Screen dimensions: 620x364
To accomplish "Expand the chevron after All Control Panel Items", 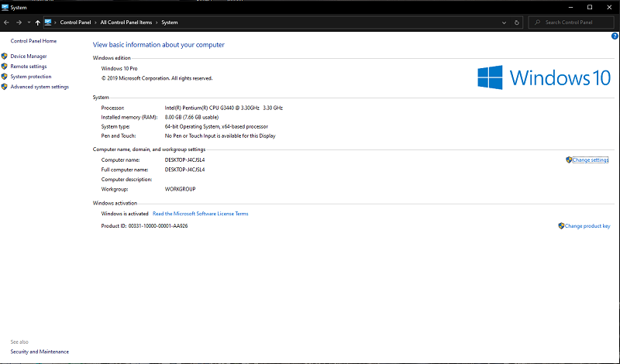I will (x=157, y=22).
